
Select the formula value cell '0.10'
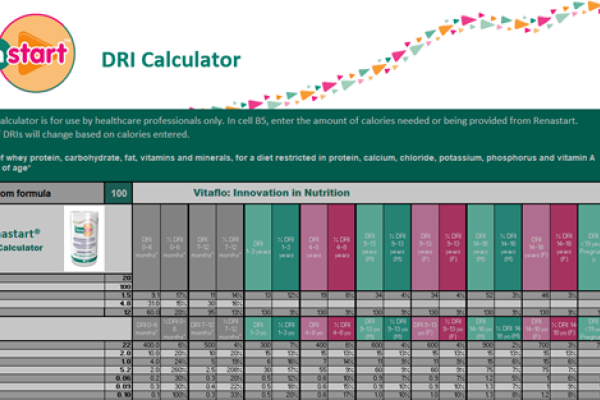click(x=118, y=395)
